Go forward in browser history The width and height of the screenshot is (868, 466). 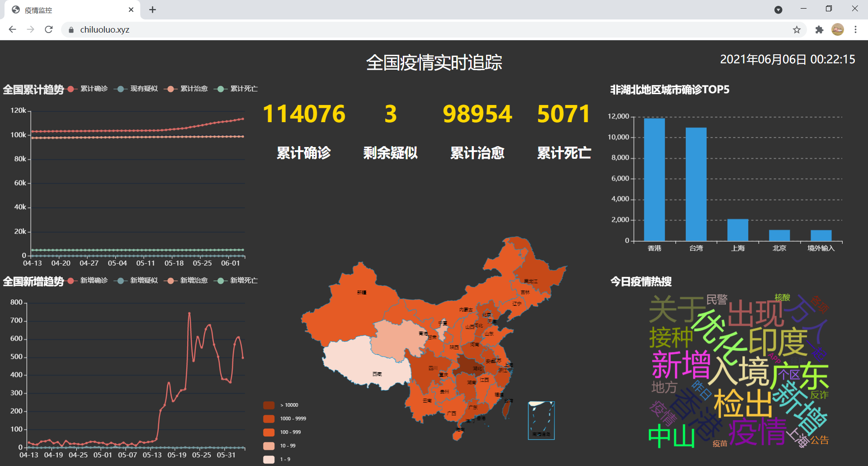point(30,29)
